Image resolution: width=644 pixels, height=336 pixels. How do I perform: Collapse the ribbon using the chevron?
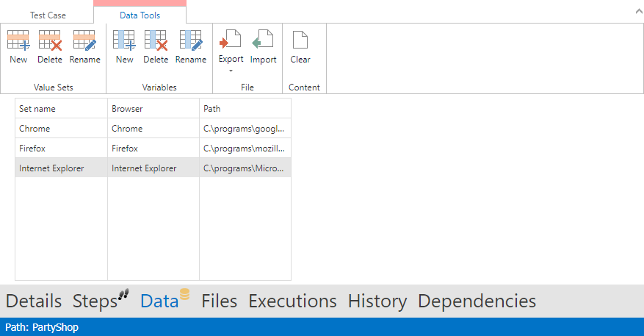(637, 11)
